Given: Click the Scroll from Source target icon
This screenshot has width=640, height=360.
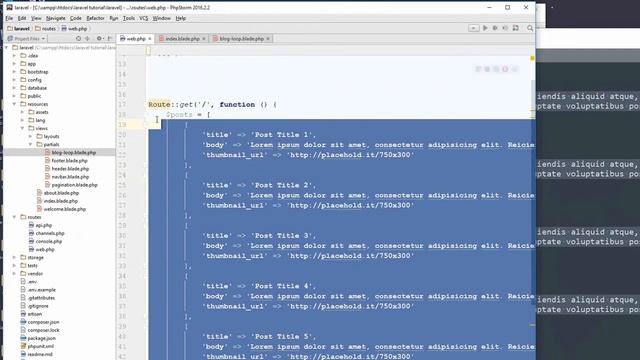Looking at the screenshot, I should click(x=78, y=38).
